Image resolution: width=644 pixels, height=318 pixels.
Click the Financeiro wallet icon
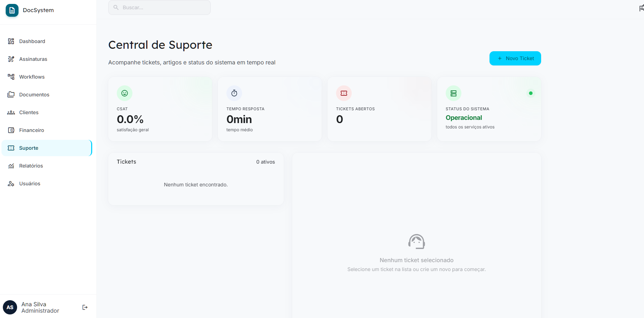[11, 130]
